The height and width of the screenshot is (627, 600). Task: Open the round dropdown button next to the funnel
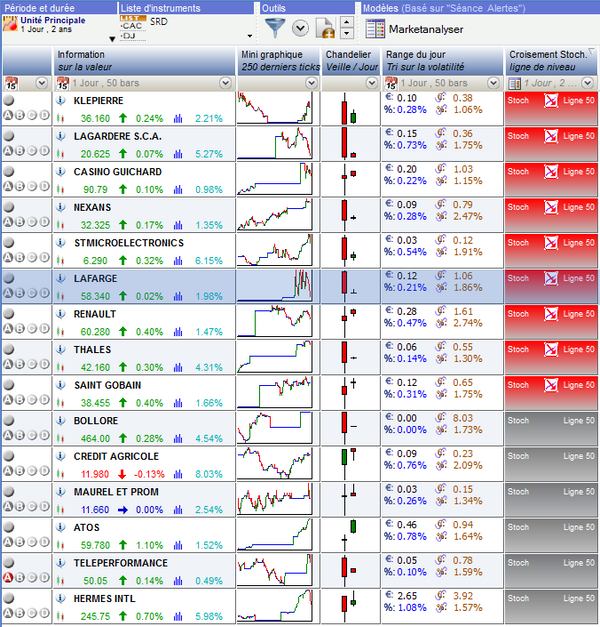point(300,28)
